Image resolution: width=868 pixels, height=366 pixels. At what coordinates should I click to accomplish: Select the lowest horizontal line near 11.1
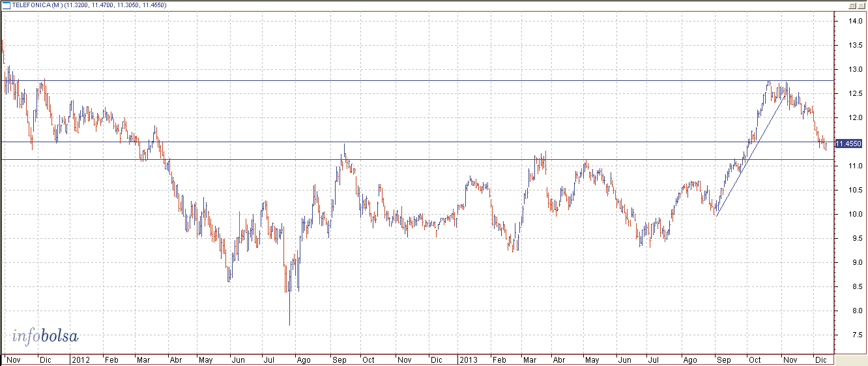pos(417,159)
